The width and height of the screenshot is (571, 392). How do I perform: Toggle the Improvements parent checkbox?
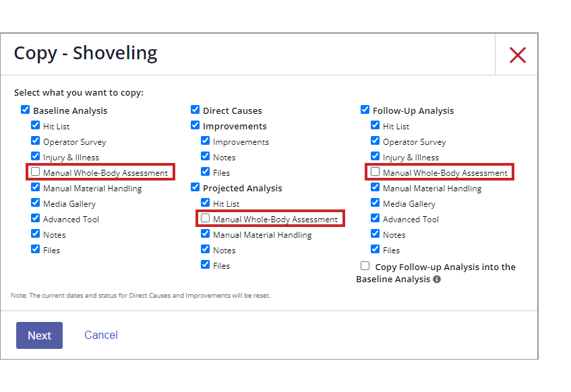tap(196, 125)
